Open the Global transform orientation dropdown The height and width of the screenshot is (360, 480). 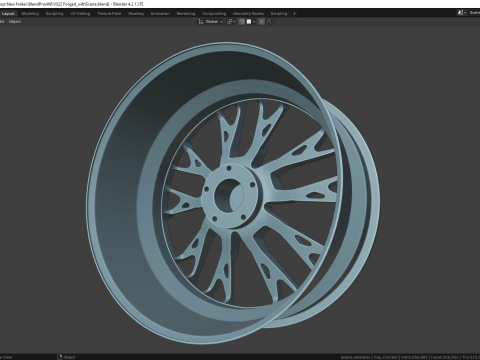pos(211,22)
